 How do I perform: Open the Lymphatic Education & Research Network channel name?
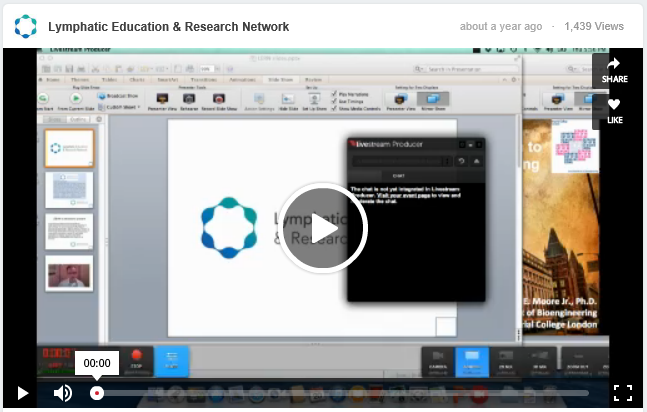coord(168,26)
